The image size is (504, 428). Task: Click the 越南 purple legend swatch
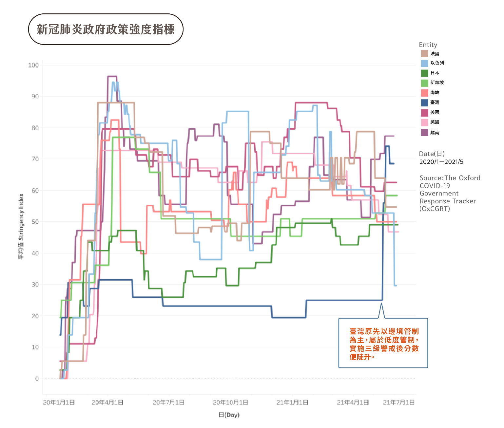tap(424, 132)
